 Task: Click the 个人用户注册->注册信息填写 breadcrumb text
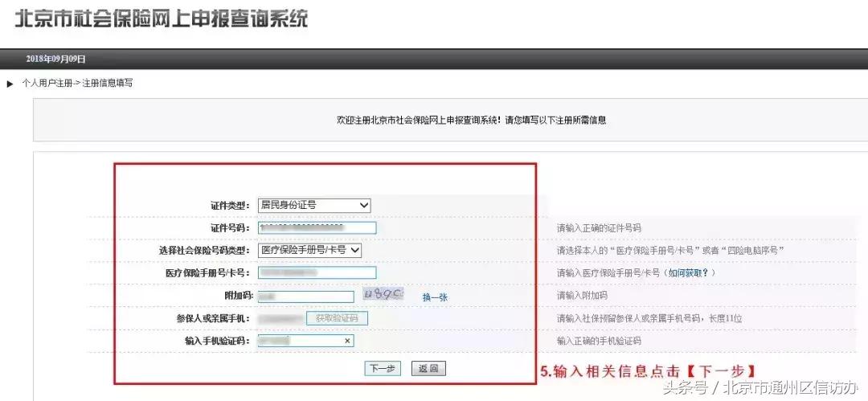pyautogui.click(x=77, y=84)
